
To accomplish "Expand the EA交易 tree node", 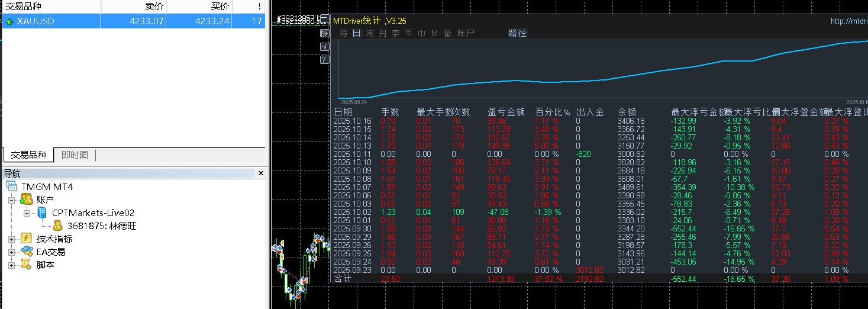I will 11,252.
